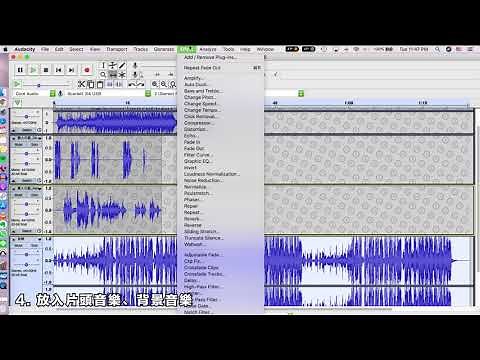Click the red Record button
Screen dimensions: 480x360
(87, 70)
